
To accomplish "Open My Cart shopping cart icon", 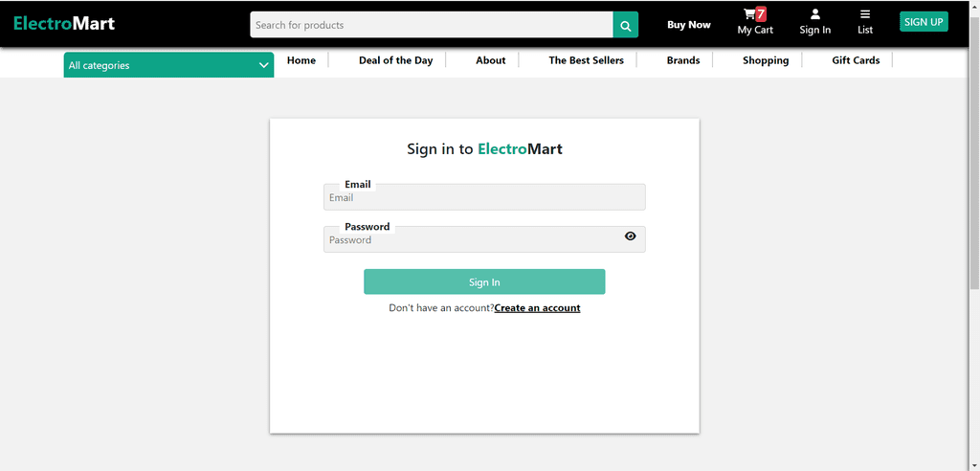I will click(748, 14).
